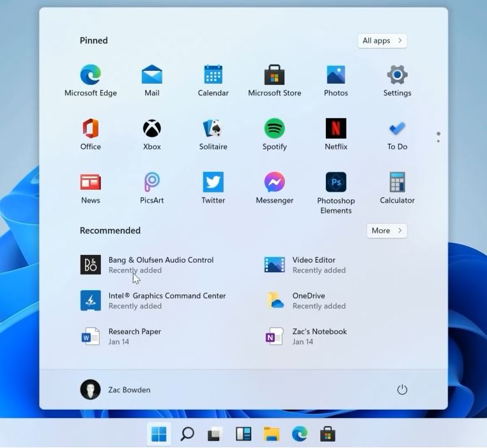Open the power options button

[402, 390]
